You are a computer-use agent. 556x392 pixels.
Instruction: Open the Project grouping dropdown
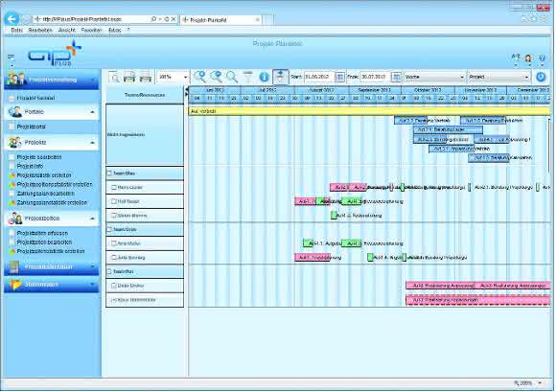tap(526, 77)
